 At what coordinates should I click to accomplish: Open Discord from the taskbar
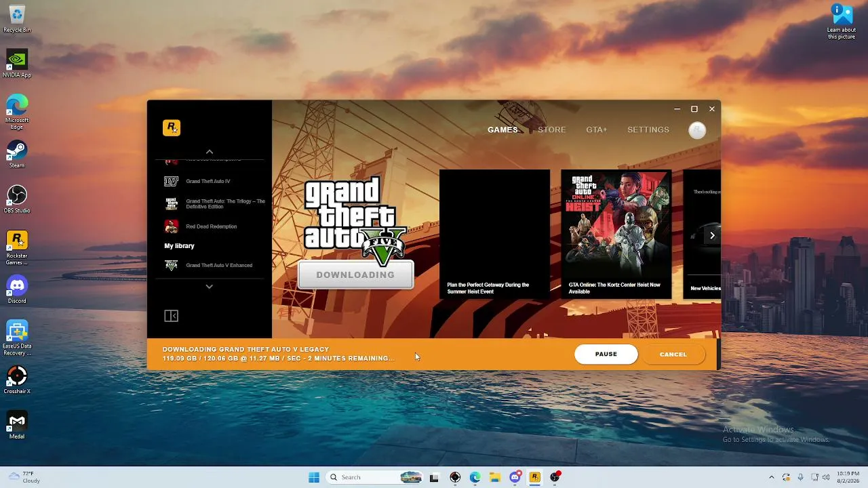(515, 477)
